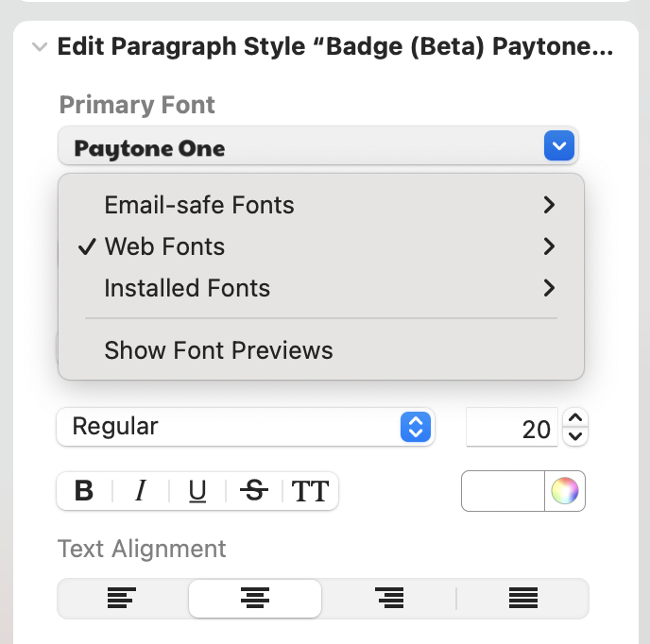Click the font size field showing 20
Viewport: 650px width, 644px height.
tap(512, 427)
